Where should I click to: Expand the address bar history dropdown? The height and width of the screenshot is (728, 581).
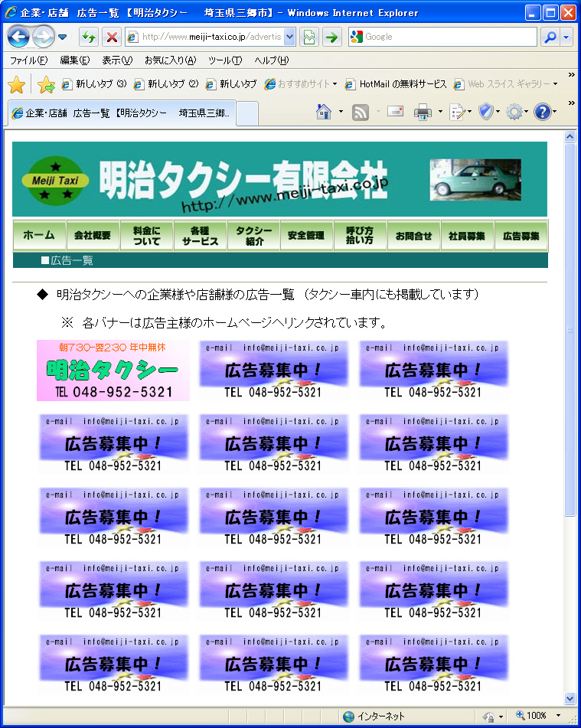pyautogui.click(x=289, y=37)
